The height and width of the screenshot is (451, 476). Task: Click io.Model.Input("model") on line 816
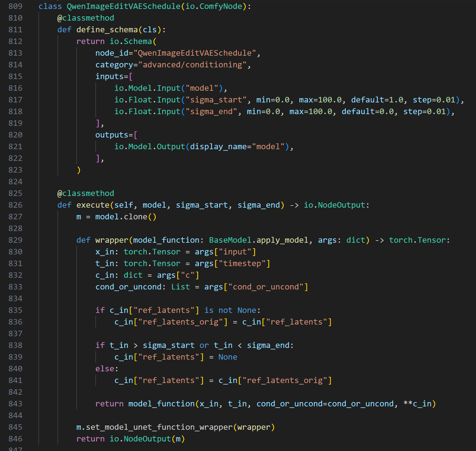[x=169, y=88]
